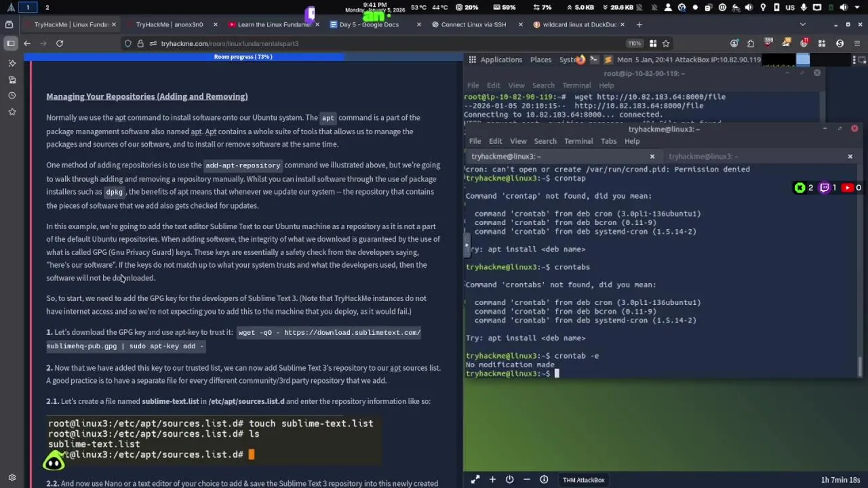Open the AttackBox info icon
Screen dimensions: 868x488
pyautogui.click(x=544, y=480)
